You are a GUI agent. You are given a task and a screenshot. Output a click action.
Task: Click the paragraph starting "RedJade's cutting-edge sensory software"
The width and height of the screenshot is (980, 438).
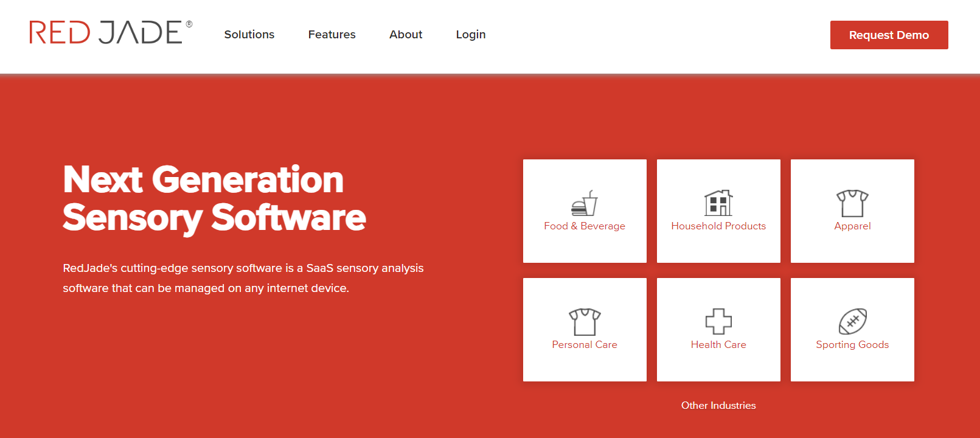click(x=243, y=278)
